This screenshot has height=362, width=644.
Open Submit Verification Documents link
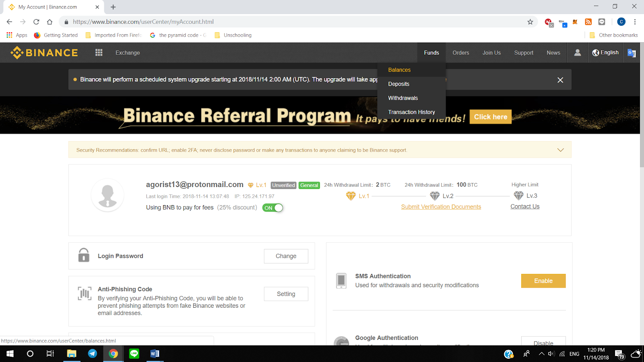click(x=441, y=207)
